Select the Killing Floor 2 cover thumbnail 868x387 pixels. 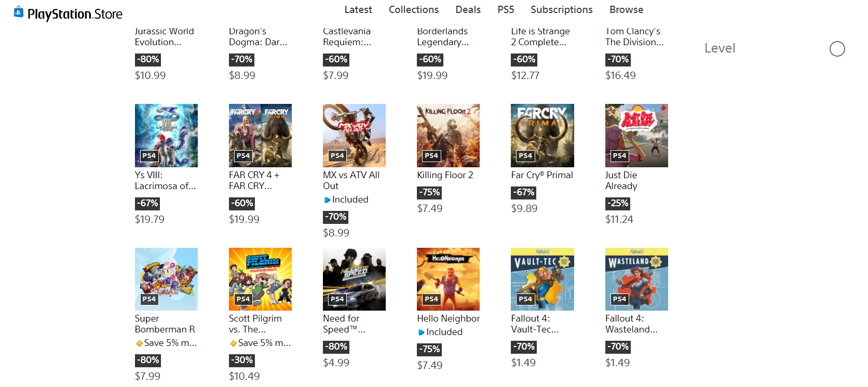click(448, 135)
